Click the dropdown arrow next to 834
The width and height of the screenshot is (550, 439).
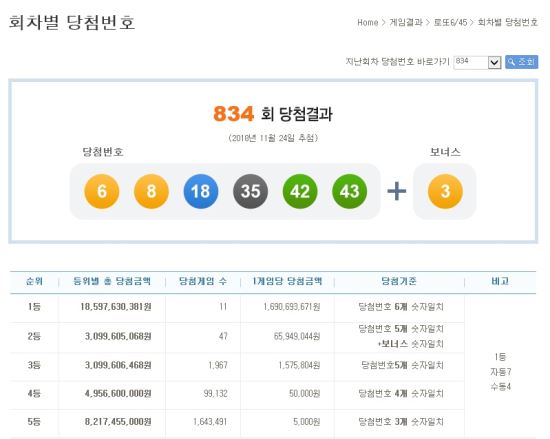click(x=495, y=63)
